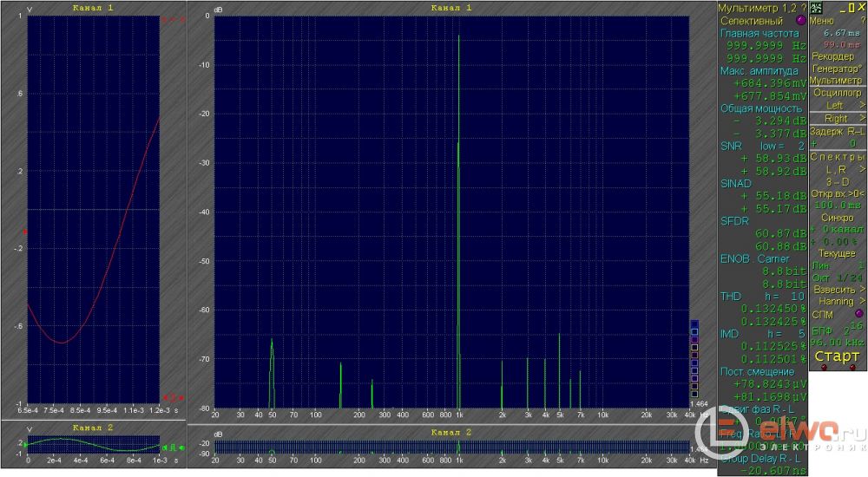Click green marker icons right of Канал 2 oscilloscope
Screen dimensions: 868x477
[x=174, y=446]
